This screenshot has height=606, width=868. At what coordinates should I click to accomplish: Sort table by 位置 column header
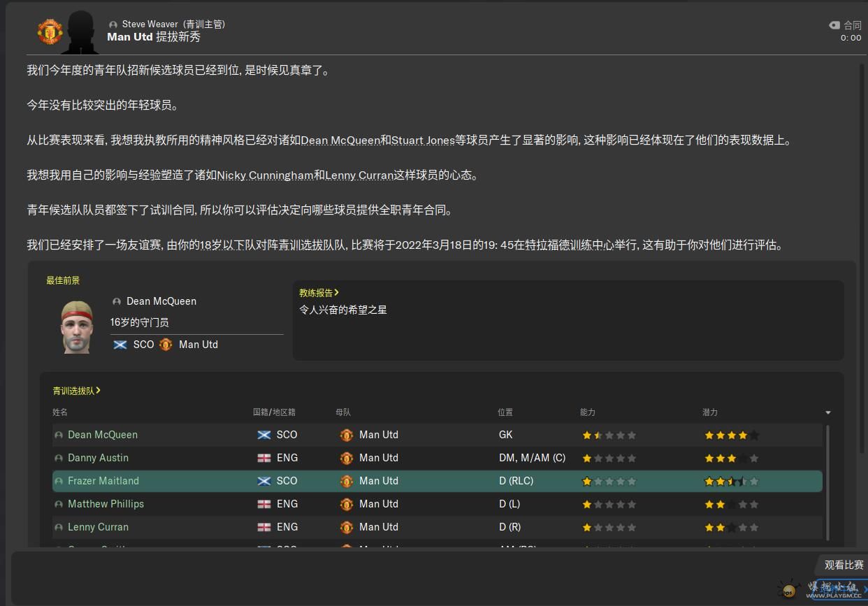pyautogui.click(x=505, y=412)
